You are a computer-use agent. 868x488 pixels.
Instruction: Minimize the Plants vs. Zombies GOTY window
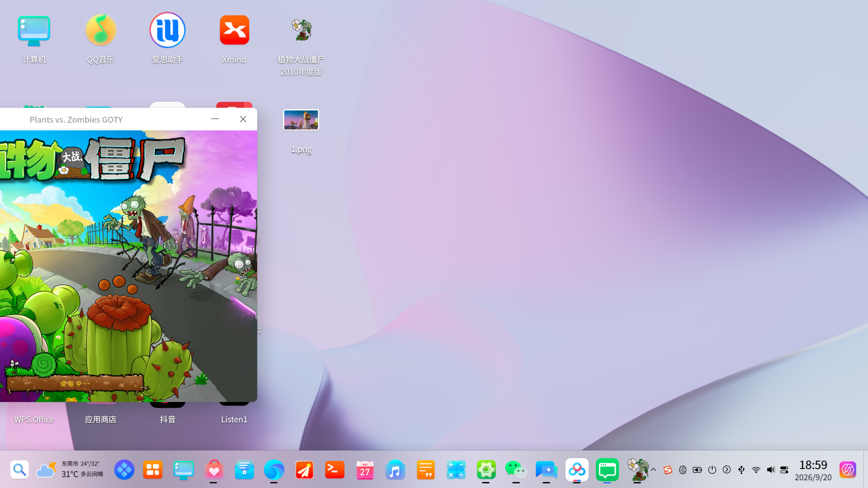pos(215,119)
